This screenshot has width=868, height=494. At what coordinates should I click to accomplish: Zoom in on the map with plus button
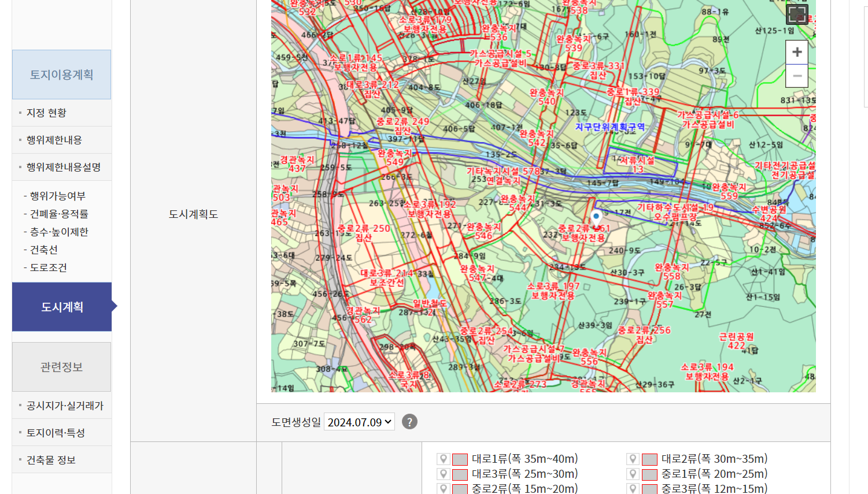(797, 52)
